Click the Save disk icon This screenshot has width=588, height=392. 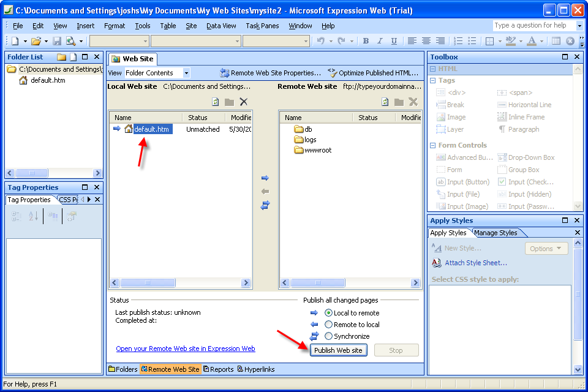(x=57, y=41)
